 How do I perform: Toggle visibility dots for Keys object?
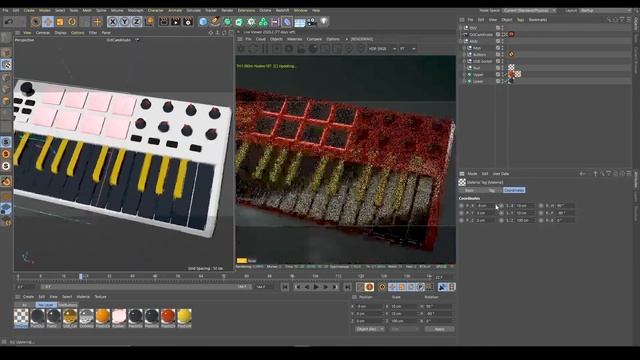pyautogui.click(x=502, y=48)
